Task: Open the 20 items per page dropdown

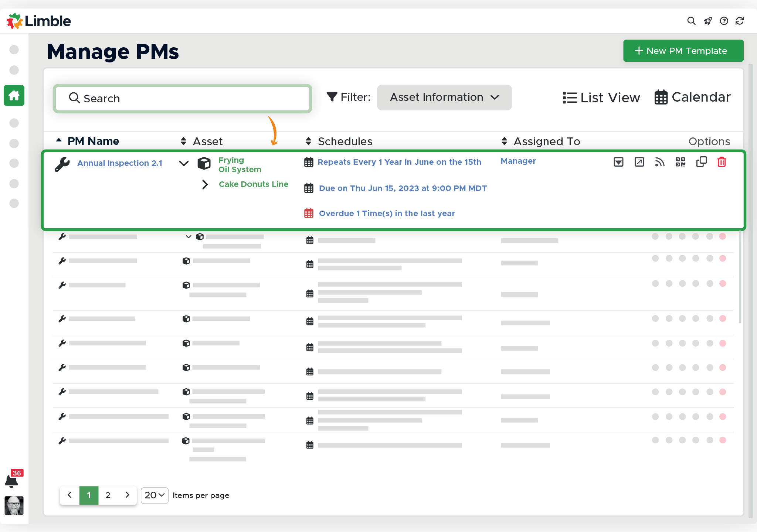Action: click(155, 495)
